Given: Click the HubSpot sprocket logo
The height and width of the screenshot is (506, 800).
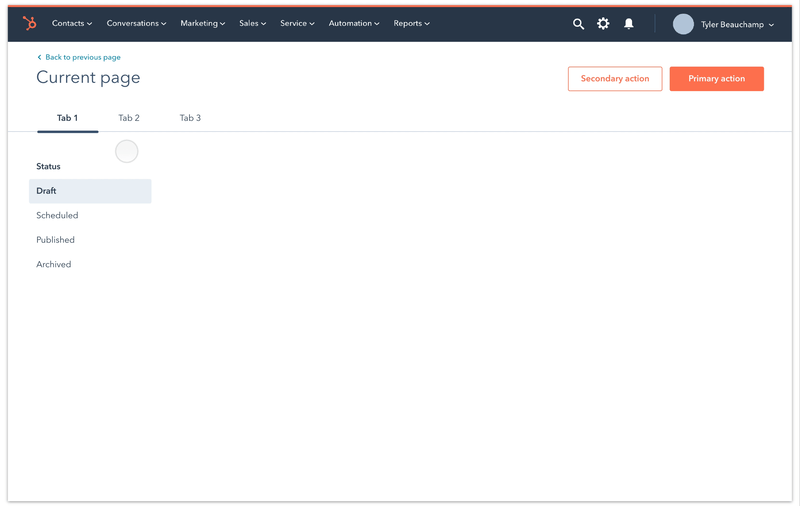Looking at the screenshot, I should coord(30,23).
